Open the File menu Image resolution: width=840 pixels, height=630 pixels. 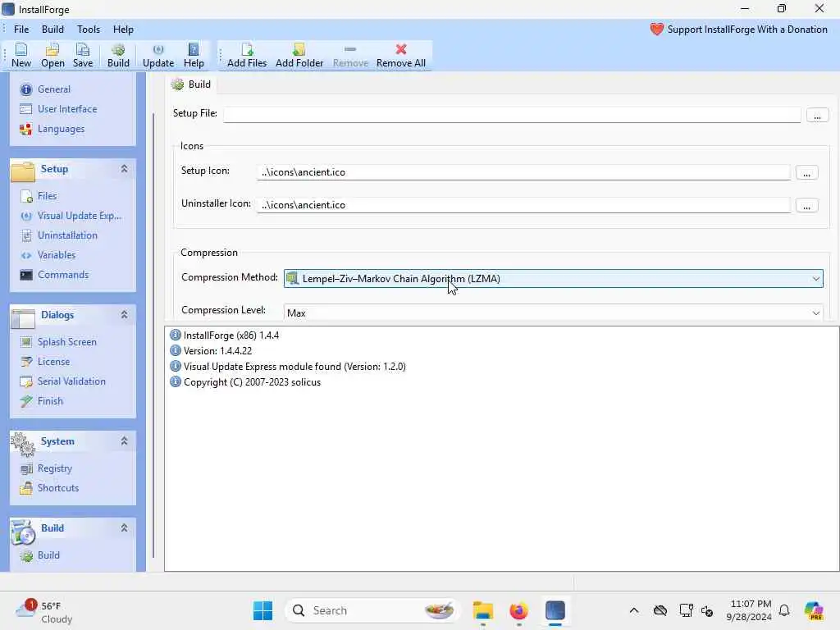pos(21,30)
